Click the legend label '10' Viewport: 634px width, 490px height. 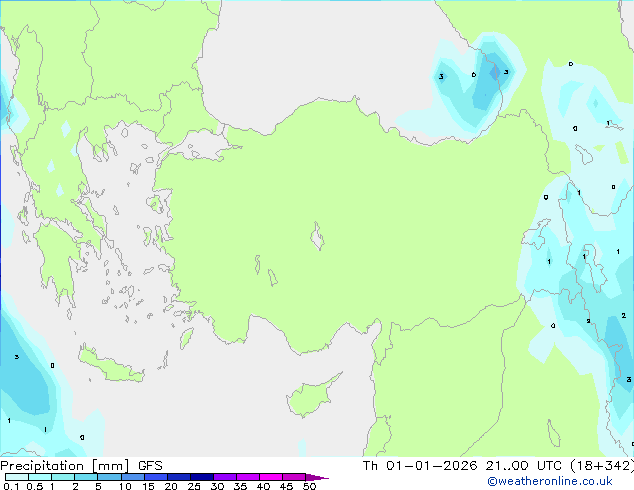[x=125, y=486]
